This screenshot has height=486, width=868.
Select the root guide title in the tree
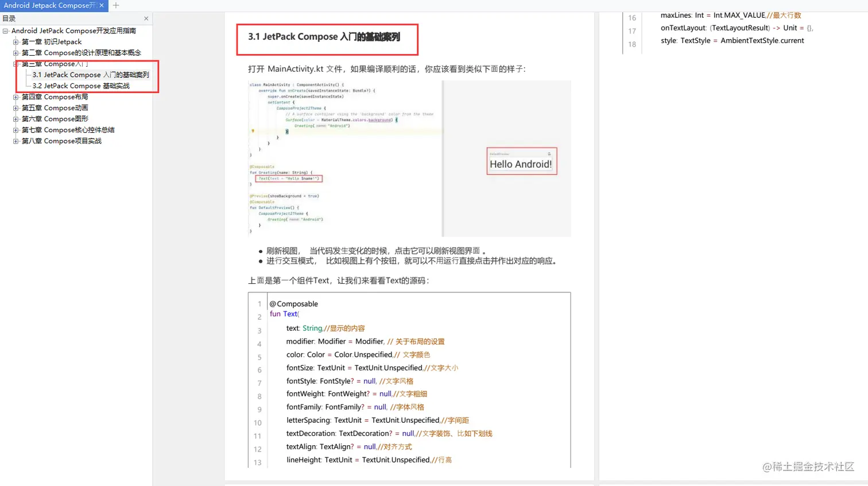coord(74,30)
